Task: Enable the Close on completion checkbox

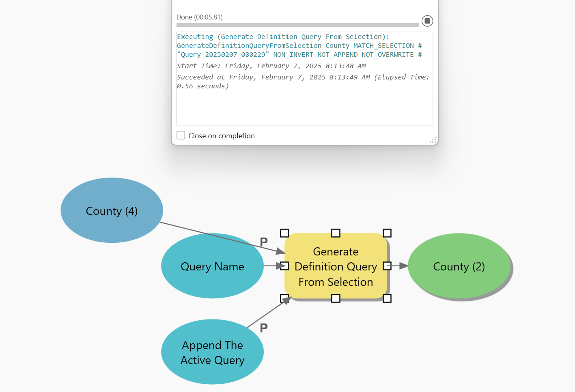Action: click(x=181, y=135)
